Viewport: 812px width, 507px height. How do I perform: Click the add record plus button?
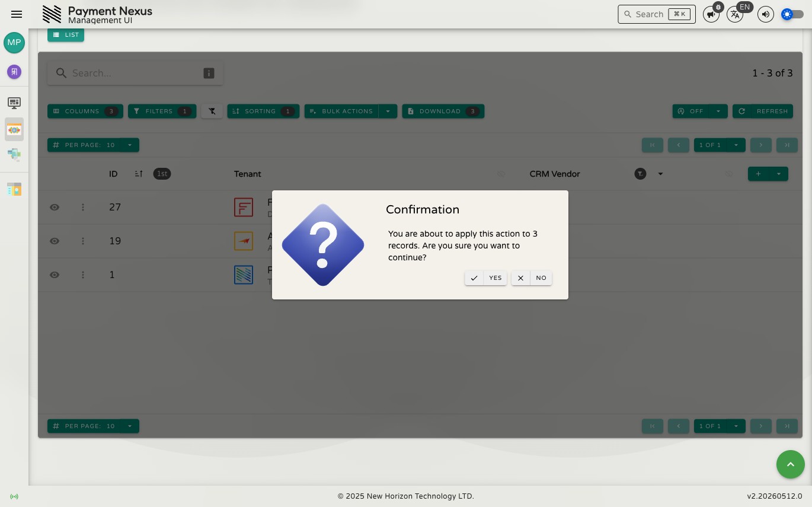[x=758, y=174]
